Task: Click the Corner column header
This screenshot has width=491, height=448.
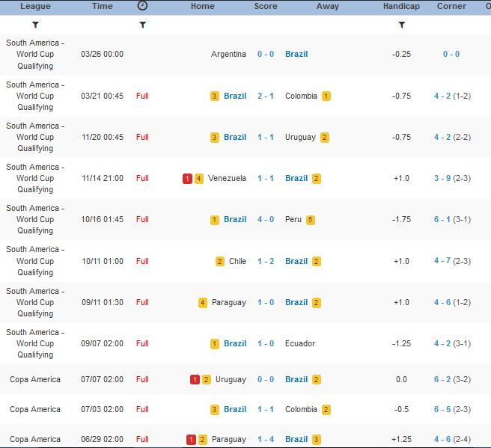Action: click(451, 6)
